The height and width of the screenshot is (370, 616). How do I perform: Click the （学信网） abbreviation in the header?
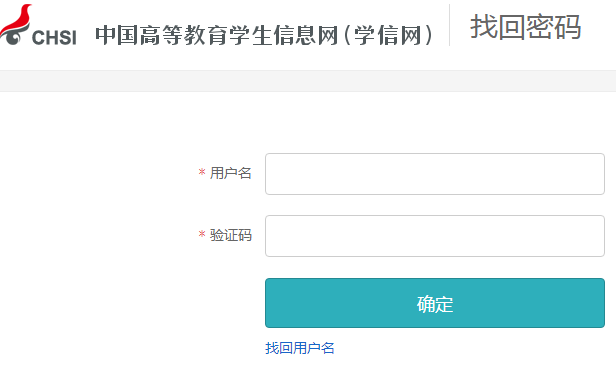click(x=388, y=35)
